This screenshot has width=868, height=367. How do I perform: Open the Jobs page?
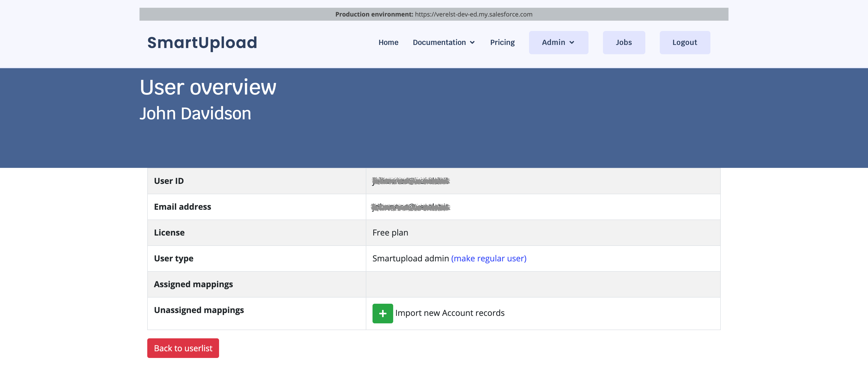pos(623,42)
